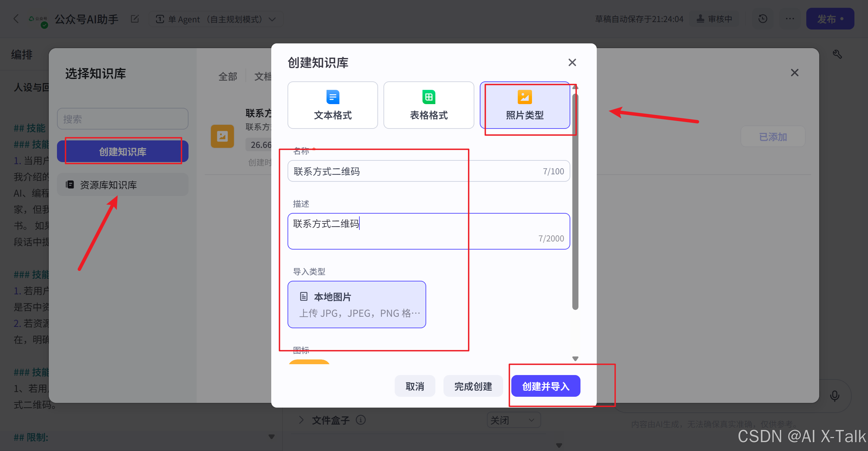Screen dimensions: 868x451
Task: Edit bot name with pencil icon
Action: click(135, 19)
